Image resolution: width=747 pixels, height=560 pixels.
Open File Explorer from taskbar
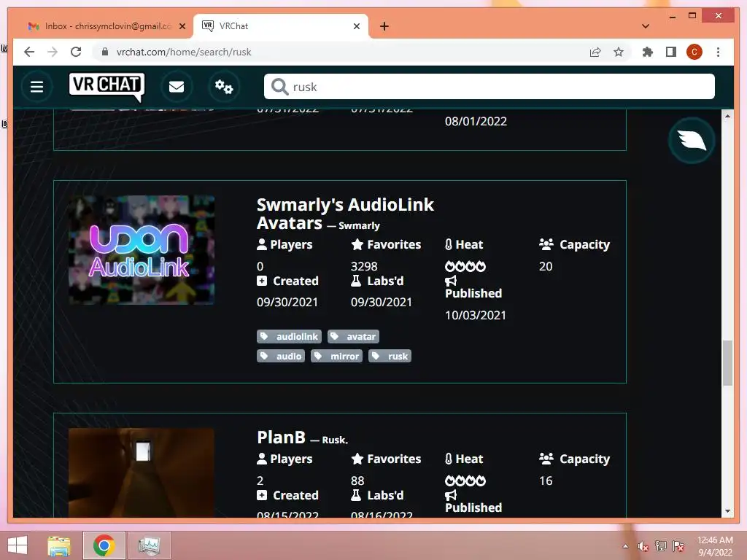(x=59, y=545)
